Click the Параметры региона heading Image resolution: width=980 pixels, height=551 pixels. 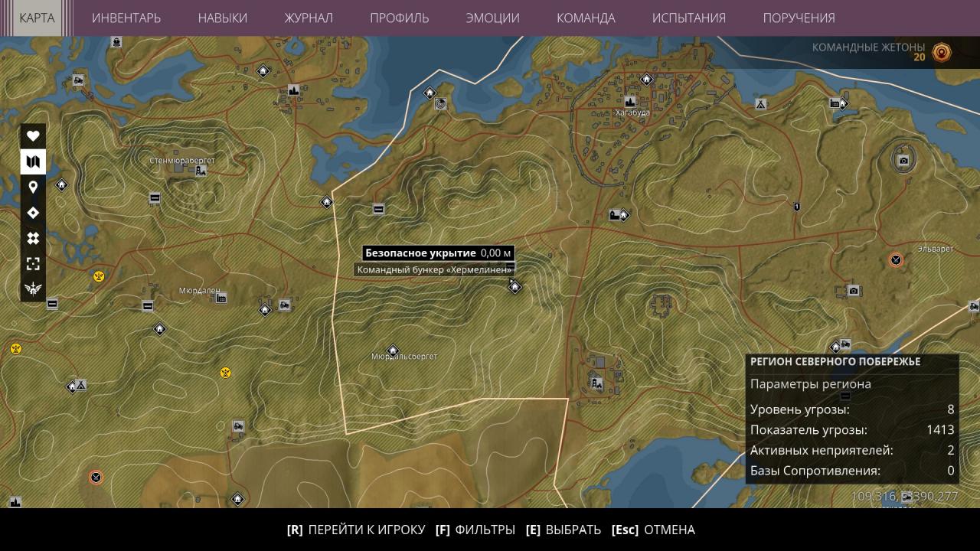811,384
